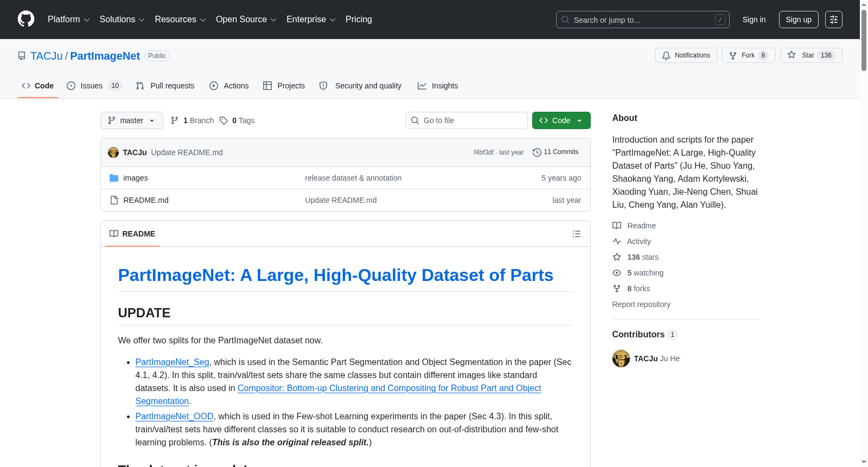The width and height of the screenshot is (868, 467).
Task: Open README.md row's Update README.md commit
Action: point(341,200)
